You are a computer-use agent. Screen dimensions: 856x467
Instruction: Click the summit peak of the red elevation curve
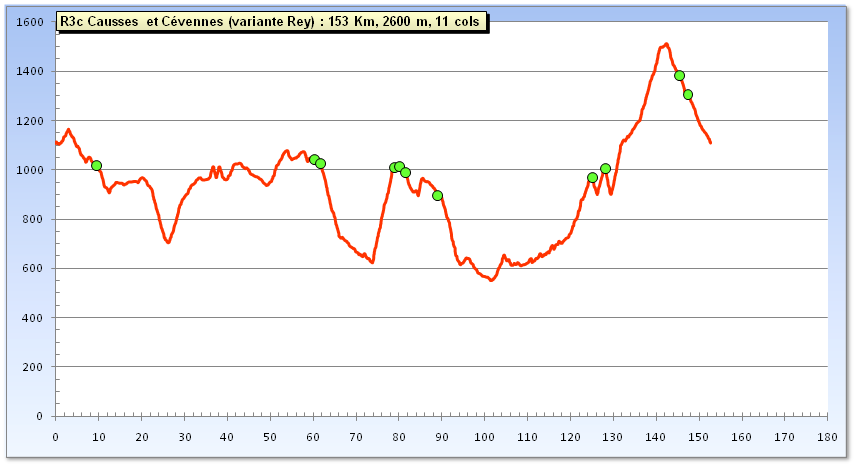click(666, 44)
